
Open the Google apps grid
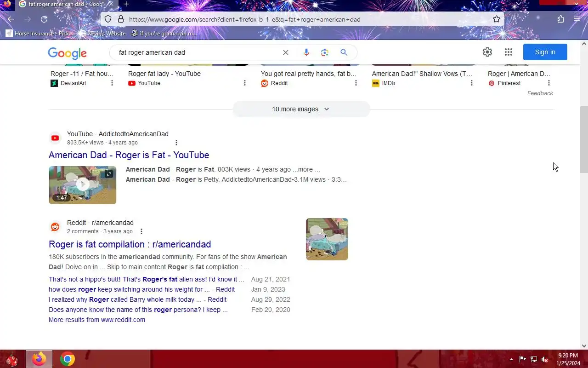(509, 52)
